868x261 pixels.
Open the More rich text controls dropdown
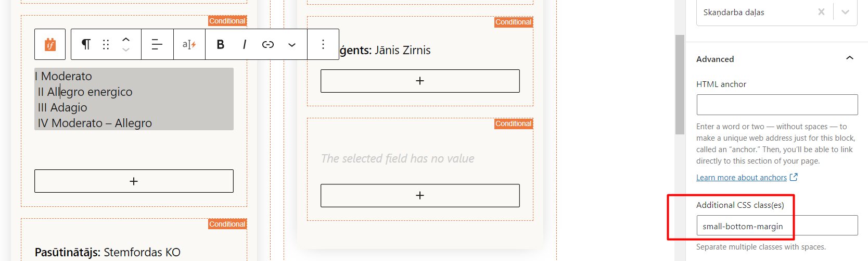point(292,45)
